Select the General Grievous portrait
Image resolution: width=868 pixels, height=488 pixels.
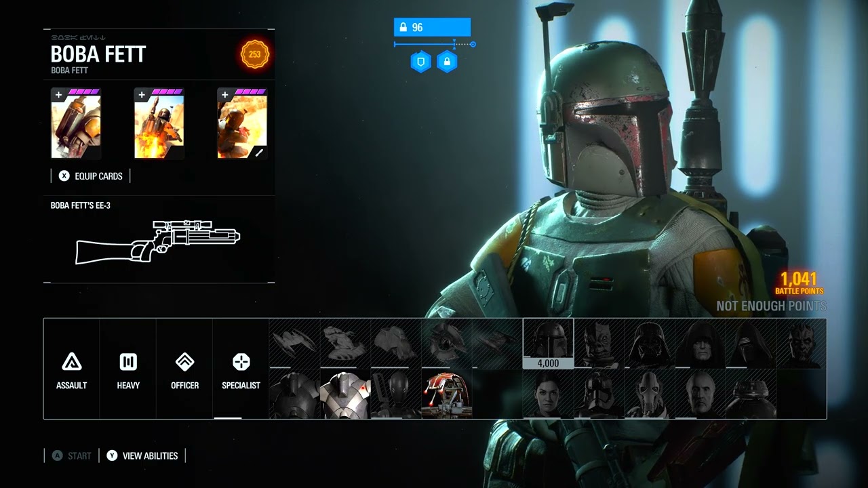click(650, 394)
